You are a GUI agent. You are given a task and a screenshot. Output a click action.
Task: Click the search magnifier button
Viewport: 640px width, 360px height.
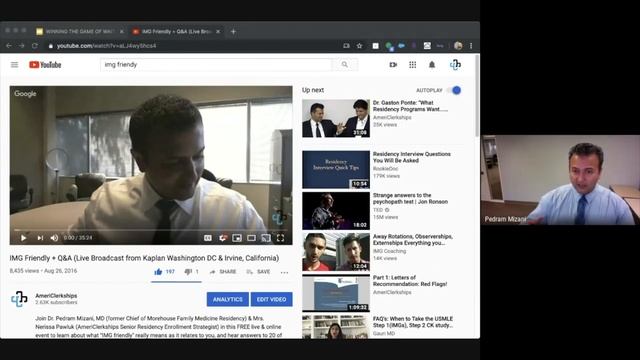click(345, 64)
